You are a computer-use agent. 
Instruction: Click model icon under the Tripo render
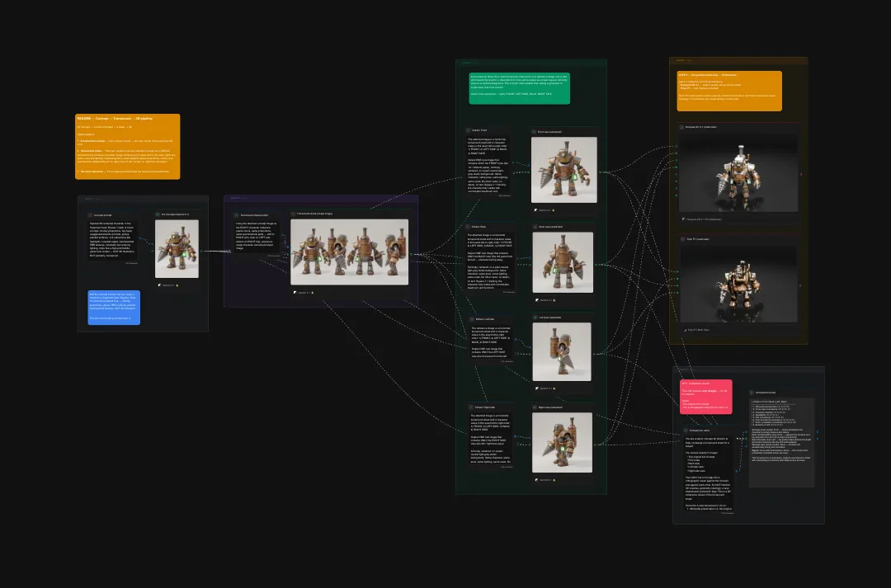coord(685,330)
